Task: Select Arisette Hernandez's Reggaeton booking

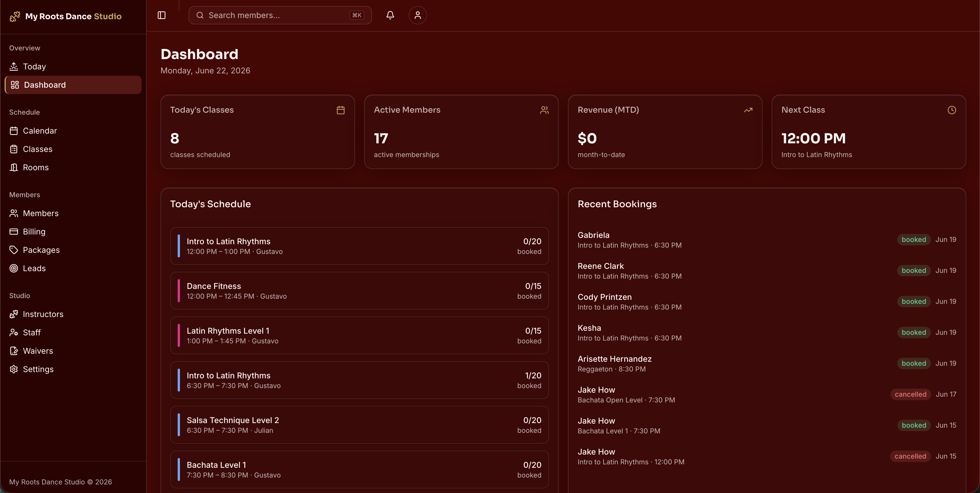Action: click(767, 364)
